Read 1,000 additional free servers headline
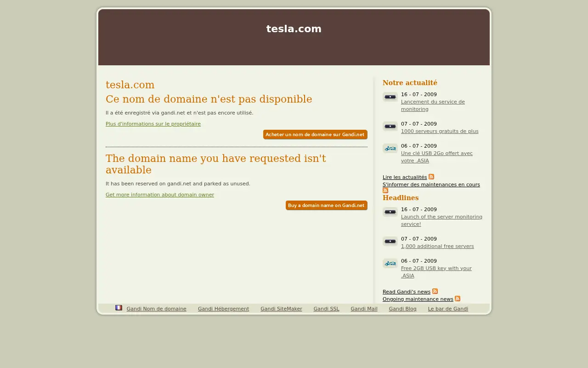Screen dimensions: 588x368 (x=437, y=246)
